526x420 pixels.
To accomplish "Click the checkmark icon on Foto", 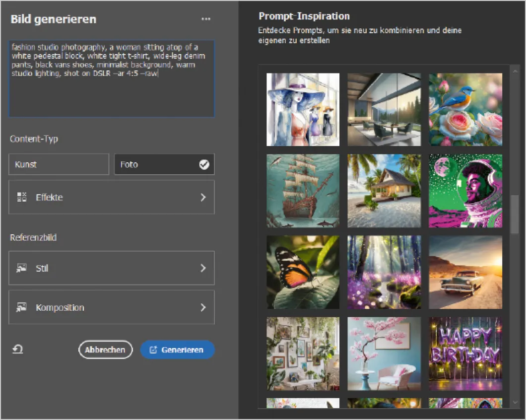I will point(204,165).
